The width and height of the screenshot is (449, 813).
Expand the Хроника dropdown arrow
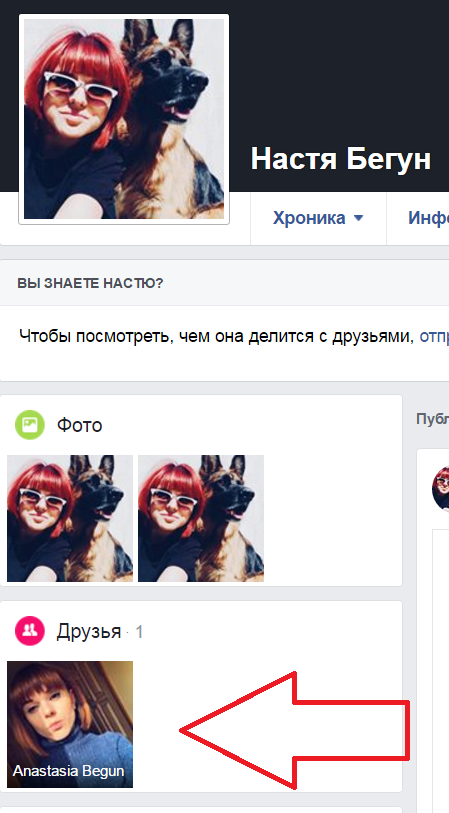tap(358, 218)
